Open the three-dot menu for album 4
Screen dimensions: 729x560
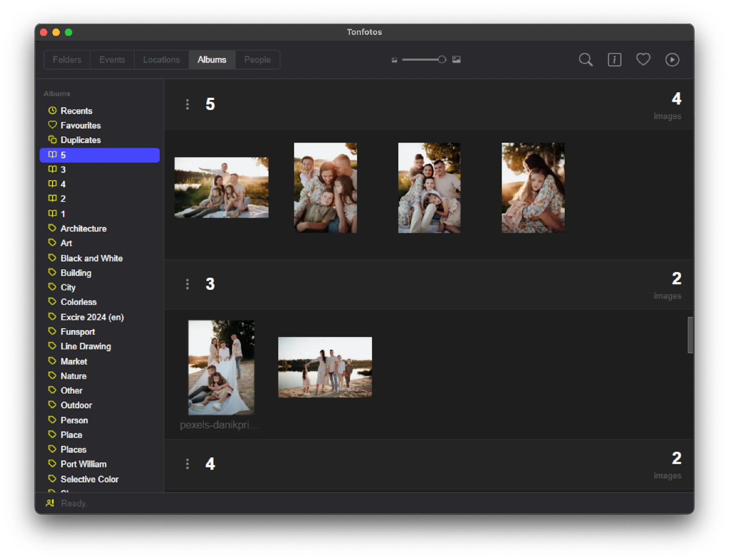tap(187, 464)
